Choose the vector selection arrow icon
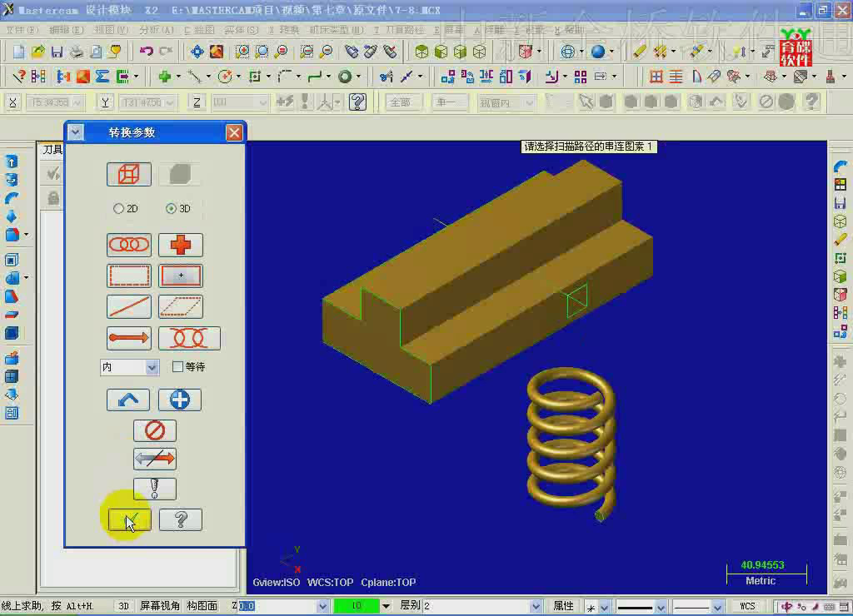 [x=129, y=338]
